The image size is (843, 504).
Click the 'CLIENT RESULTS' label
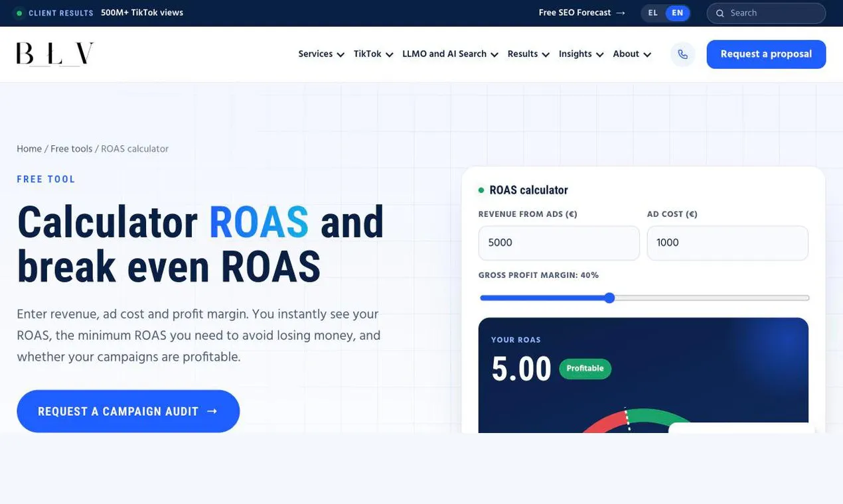[x=61, y=13]
